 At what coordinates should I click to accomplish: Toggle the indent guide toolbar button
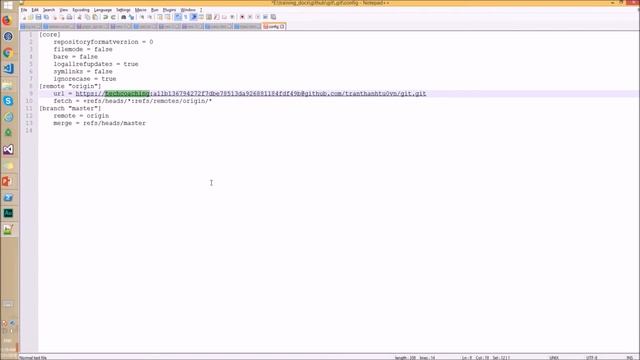point(194,17)
